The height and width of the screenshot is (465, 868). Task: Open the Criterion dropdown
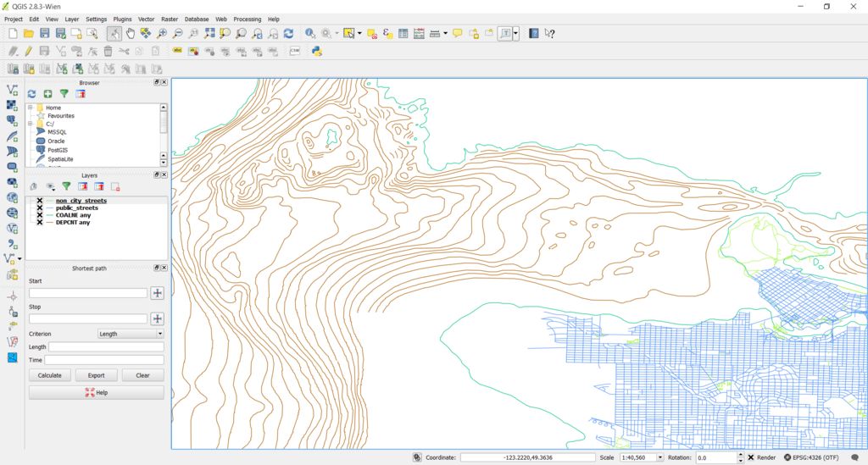point(131,334)
